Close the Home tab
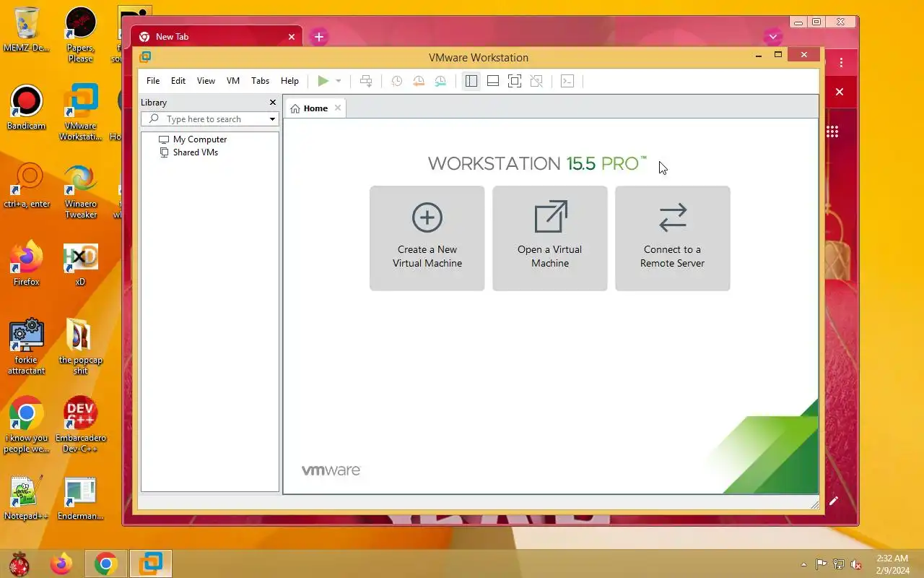This screenshot has height=578, width=924. [x=338, y=108]
